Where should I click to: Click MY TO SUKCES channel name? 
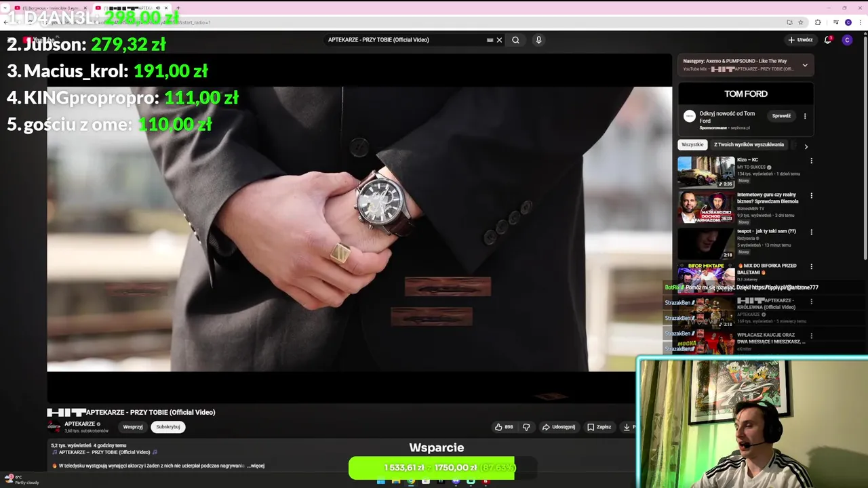[751, 167]
